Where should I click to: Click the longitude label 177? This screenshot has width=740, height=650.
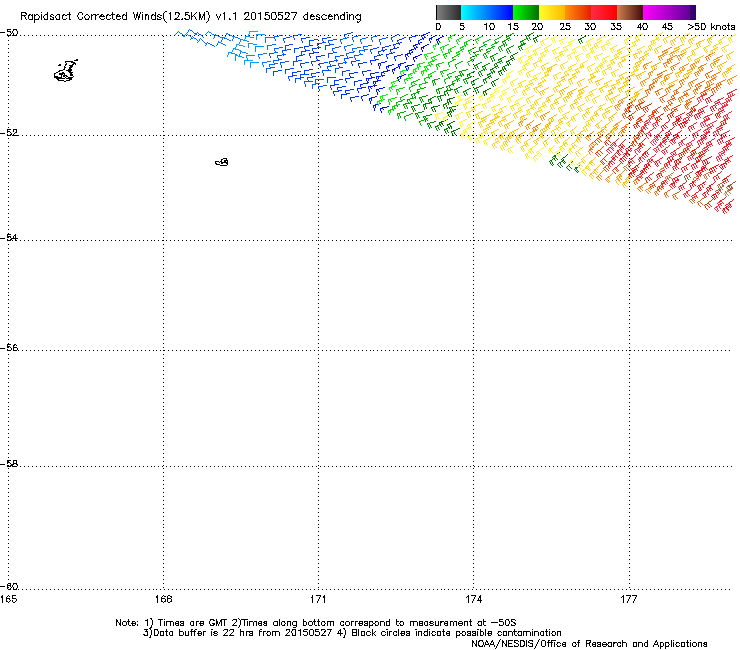(629, 599)
